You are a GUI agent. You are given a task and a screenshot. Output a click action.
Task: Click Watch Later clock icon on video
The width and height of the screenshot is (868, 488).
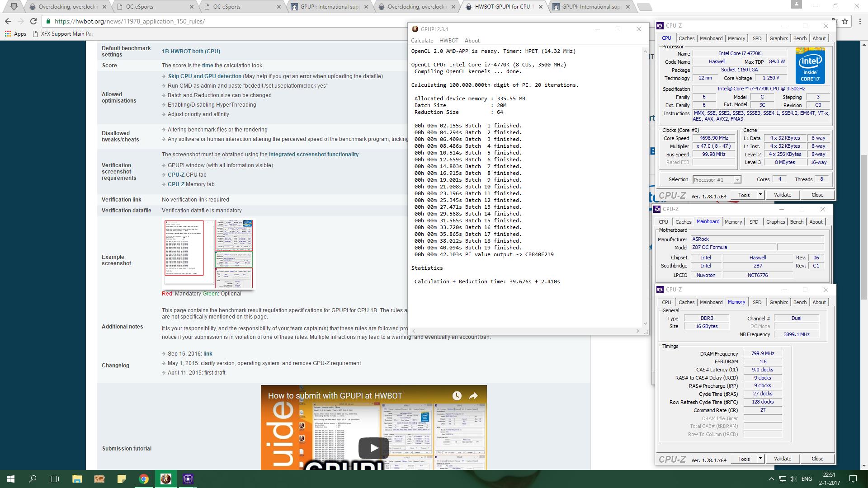pos(457,396)
